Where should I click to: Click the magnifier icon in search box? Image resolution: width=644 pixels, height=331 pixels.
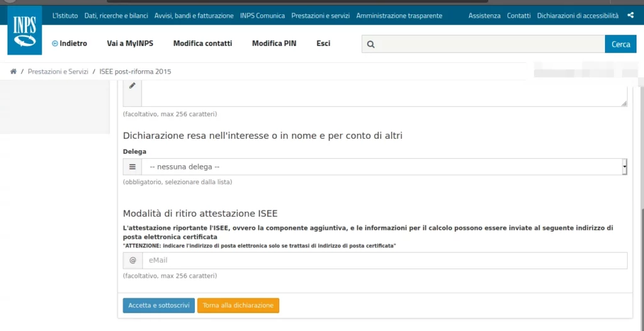pyautogui.click(x=371, y=45)
